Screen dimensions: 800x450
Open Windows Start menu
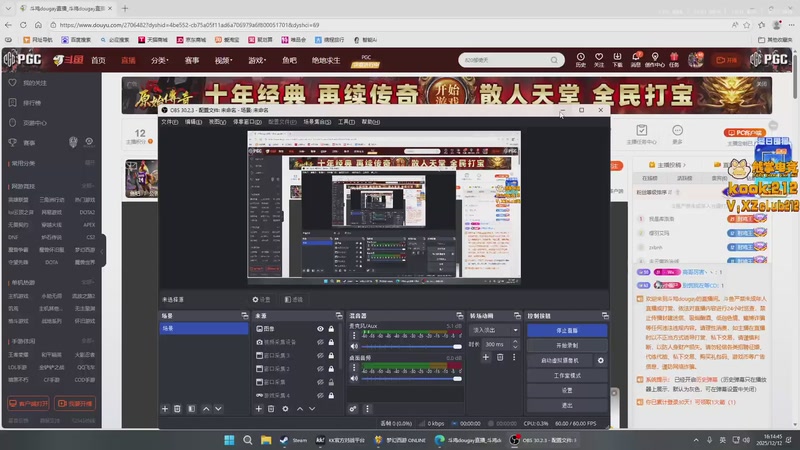[x=229, y=440]
